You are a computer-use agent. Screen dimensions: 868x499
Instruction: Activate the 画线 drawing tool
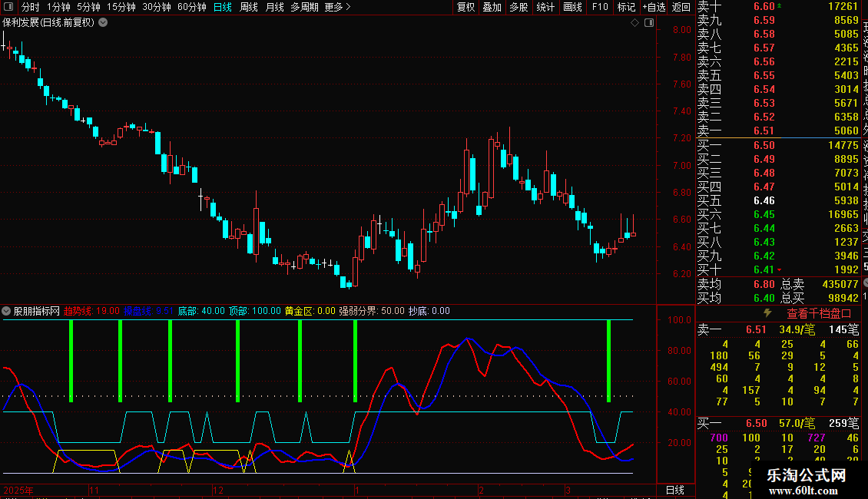[x=572, y=7]
